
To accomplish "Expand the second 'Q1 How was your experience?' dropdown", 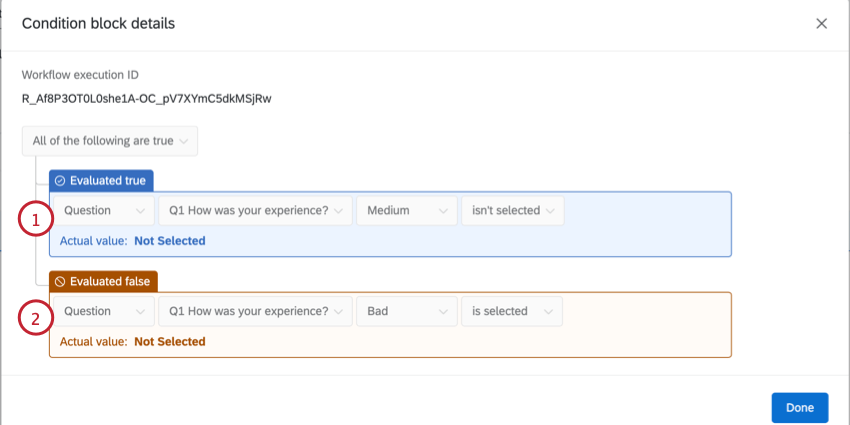I will (255, 311).
